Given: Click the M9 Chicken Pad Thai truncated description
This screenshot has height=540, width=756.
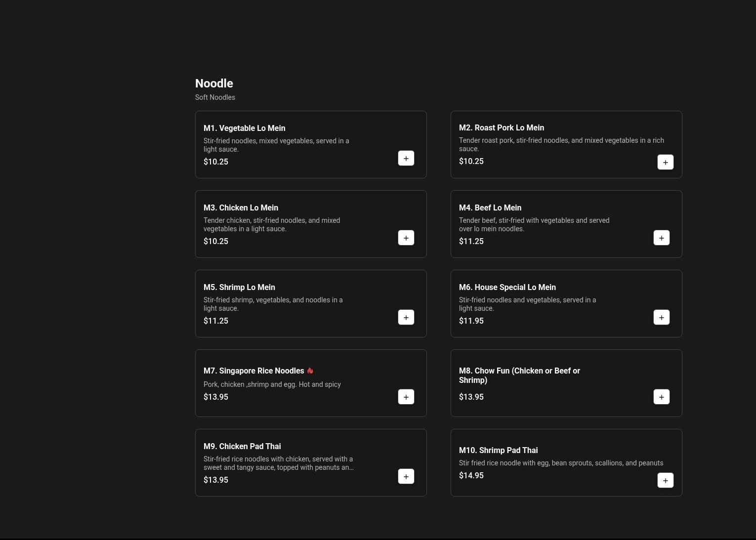Looking at the screenshot, I should point(278,463).
